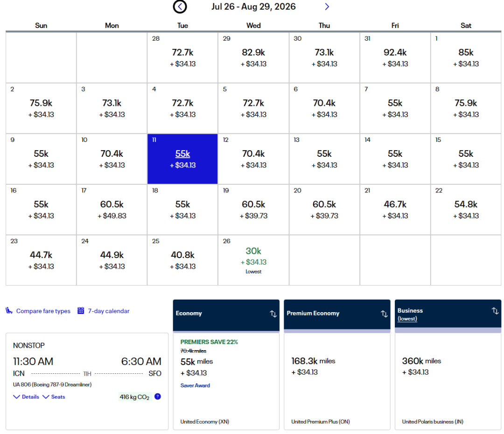Click the highlighted August 11 date cell

click(182, 159)
